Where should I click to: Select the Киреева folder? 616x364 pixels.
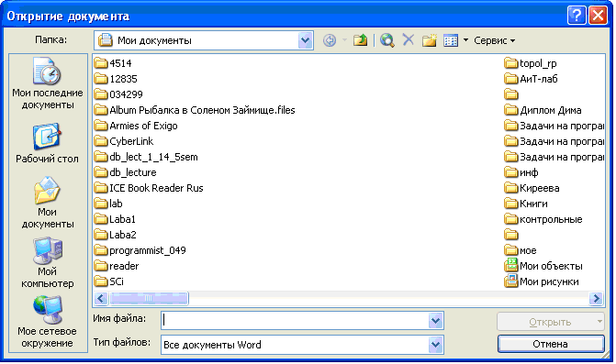coord(532,188)
